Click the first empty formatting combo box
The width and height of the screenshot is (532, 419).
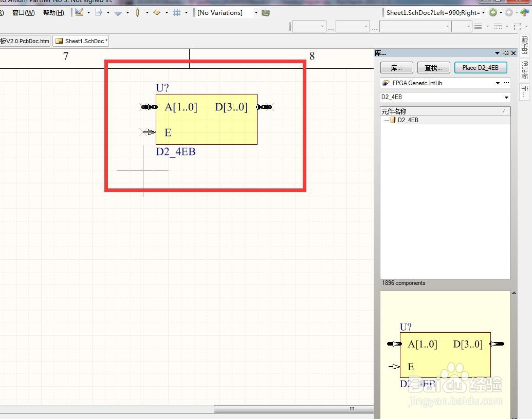pyautogui.click(x=309, y=26)
